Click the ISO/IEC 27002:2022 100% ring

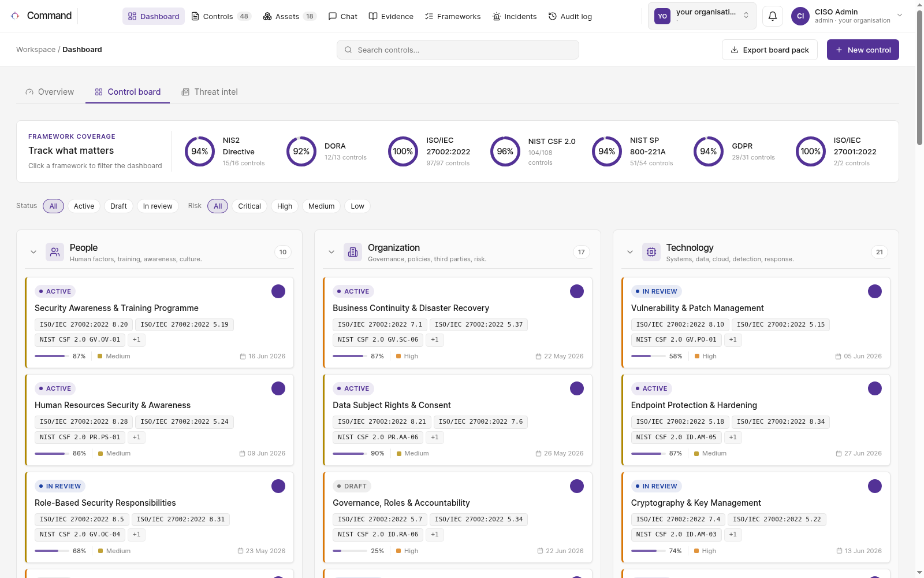(x=403, y=151)
